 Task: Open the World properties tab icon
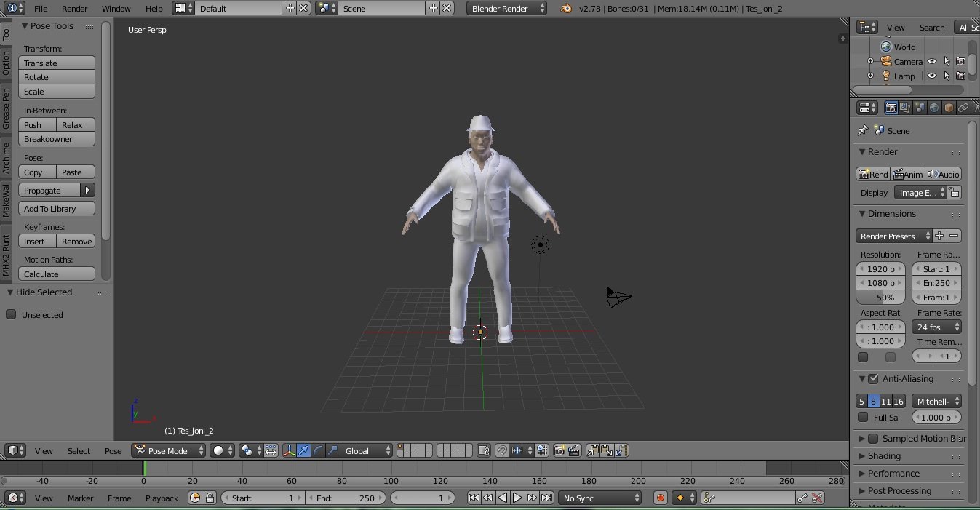934,108
